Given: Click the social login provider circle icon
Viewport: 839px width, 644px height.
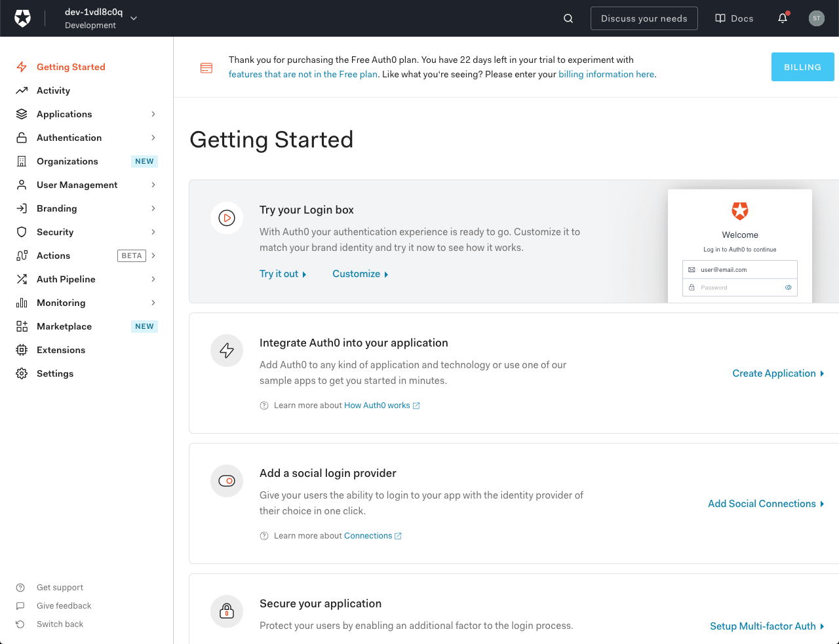Looking at the screenshot, I should point(226,481).
